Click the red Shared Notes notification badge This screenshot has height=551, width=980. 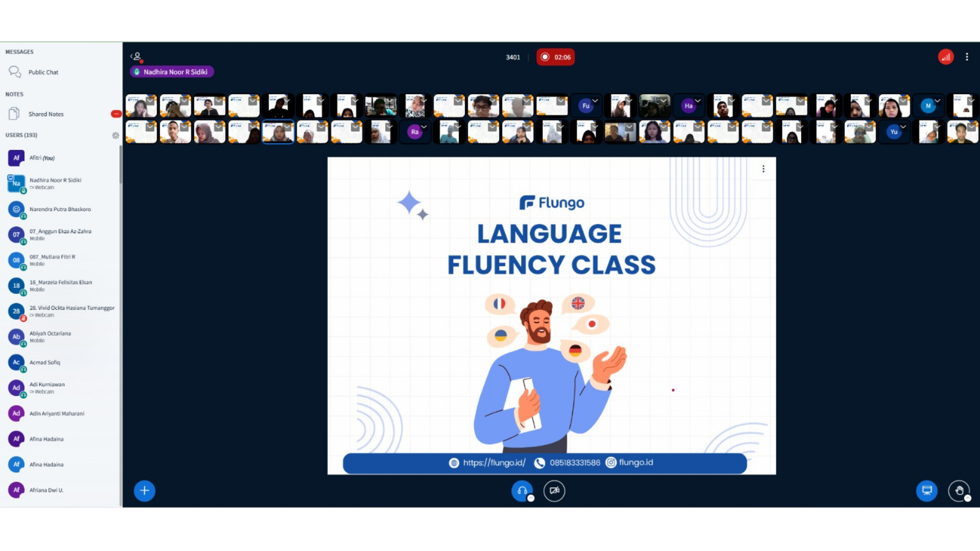pos(116,114)
